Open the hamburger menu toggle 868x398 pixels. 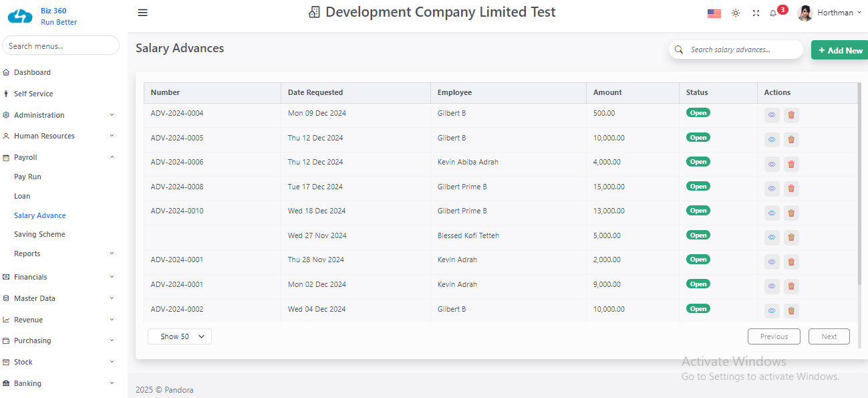tap(142, 13)
